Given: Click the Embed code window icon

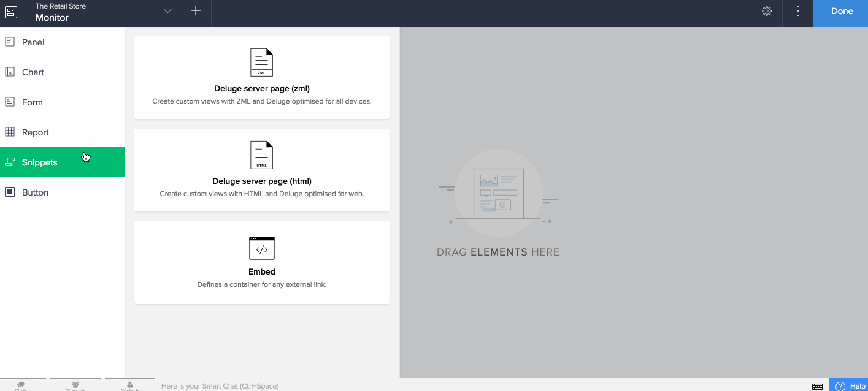Looking at the screenshot, I should click(262, 248).
